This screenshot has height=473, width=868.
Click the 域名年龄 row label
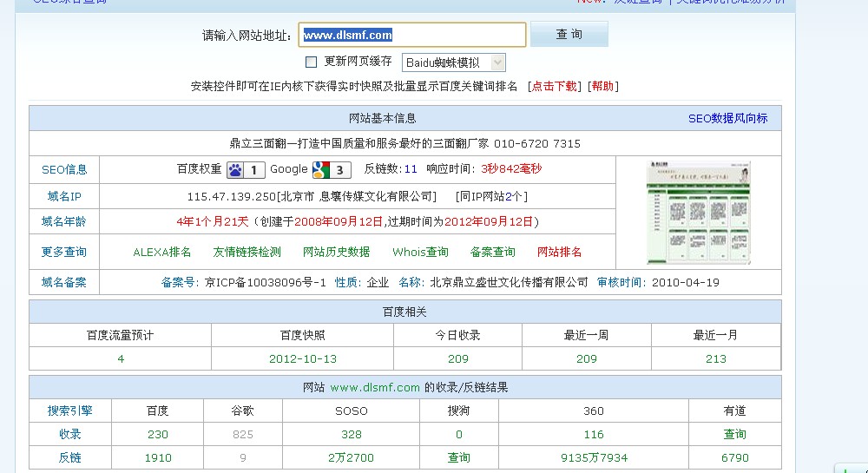(64, 222)
